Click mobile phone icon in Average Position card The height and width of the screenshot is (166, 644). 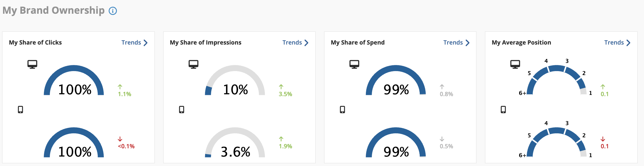[503, 110]
